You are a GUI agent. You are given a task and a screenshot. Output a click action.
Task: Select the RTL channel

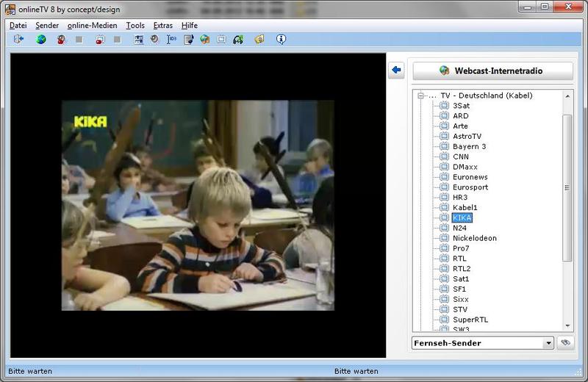pyautogui.click(x=459, y=259)
